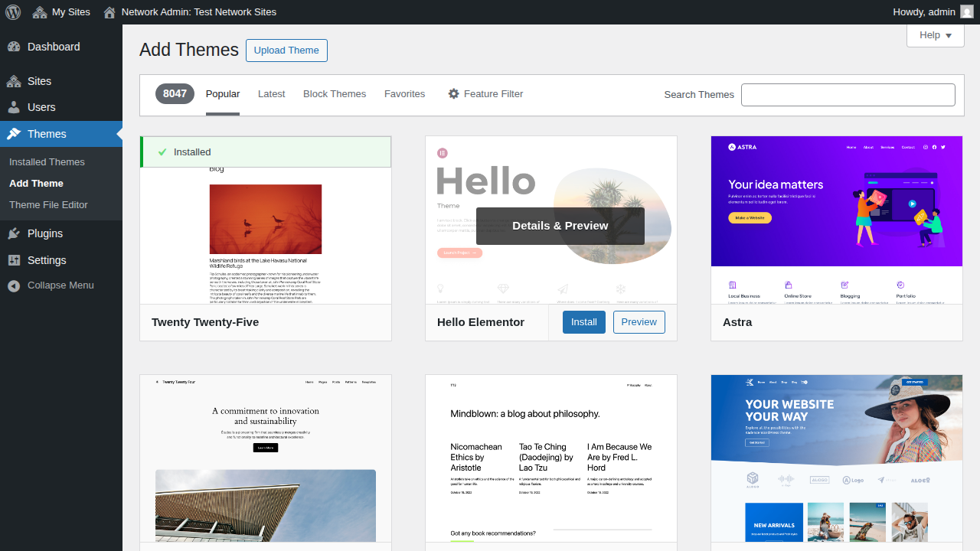Click the My Sites icon in admin bar
This screenshot has width=980, height=551.
pyautogui.click(x=40, y=12)
